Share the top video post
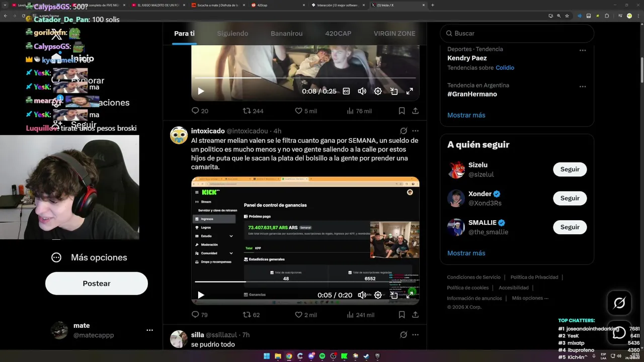The height and width of the screenshot is (362, 644). [416, 111]
